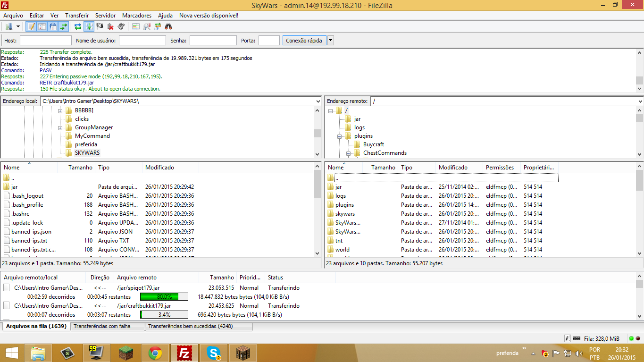Open the Transferir menu
The width and height of the screenshot is (644, 362).
(77, 16)
